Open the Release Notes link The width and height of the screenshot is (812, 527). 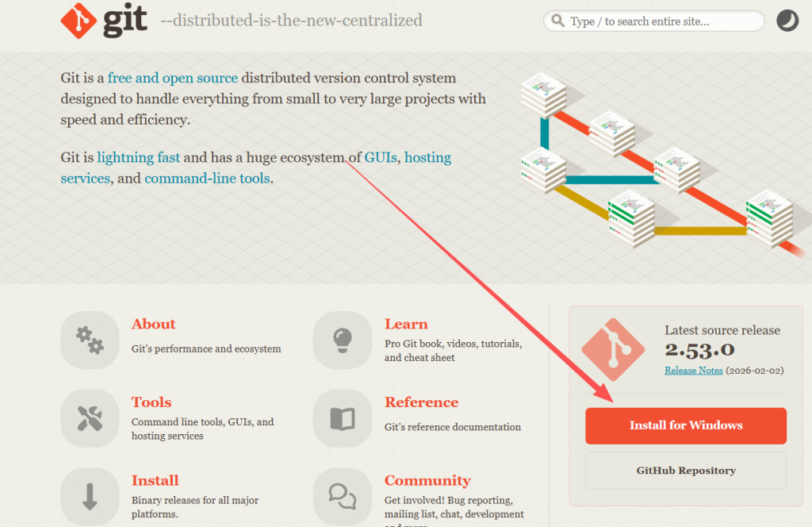tap(693, 371)
